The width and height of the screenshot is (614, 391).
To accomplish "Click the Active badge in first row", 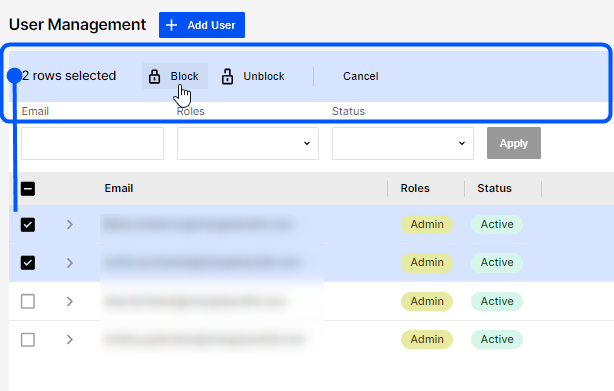I will click(497, 224).
